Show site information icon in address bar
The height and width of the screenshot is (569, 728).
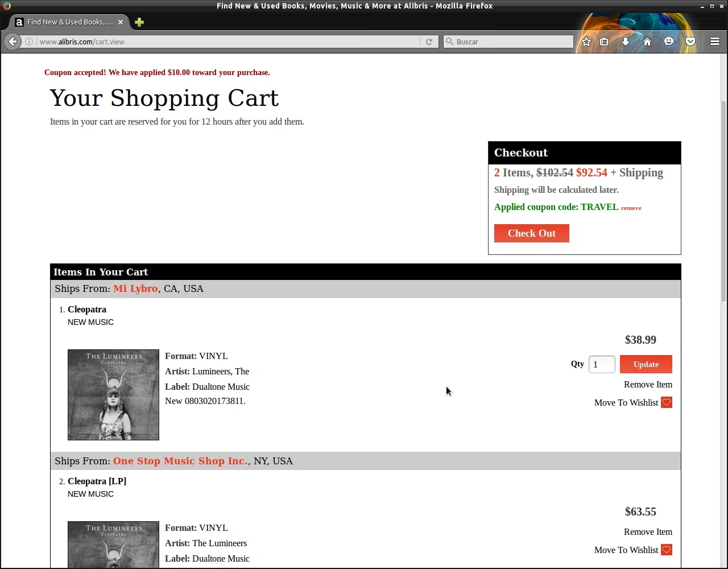click(x=29, y=42)
